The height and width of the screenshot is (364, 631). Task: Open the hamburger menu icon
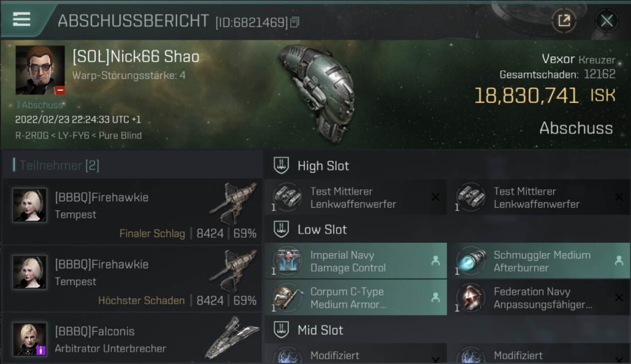[22, 19]
